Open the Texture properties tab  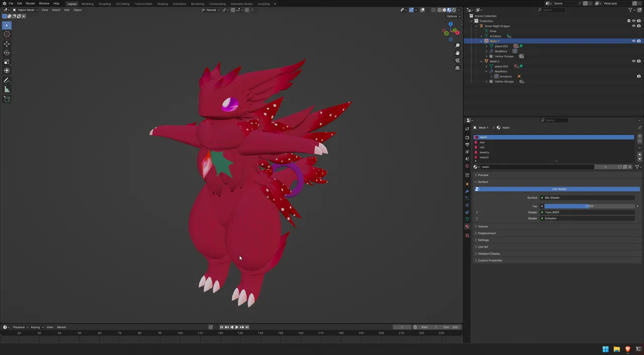point(467,236)
